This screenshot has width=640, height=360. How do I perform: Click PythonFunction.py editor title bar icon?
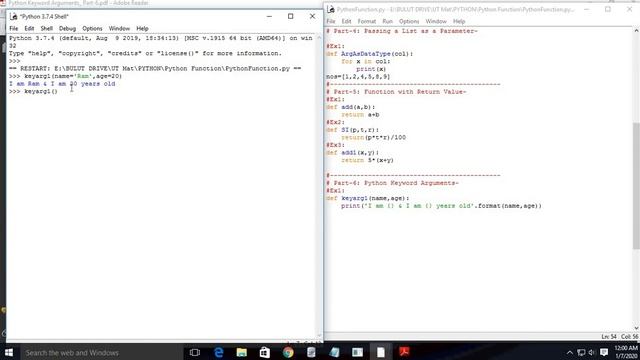point(331,9)
